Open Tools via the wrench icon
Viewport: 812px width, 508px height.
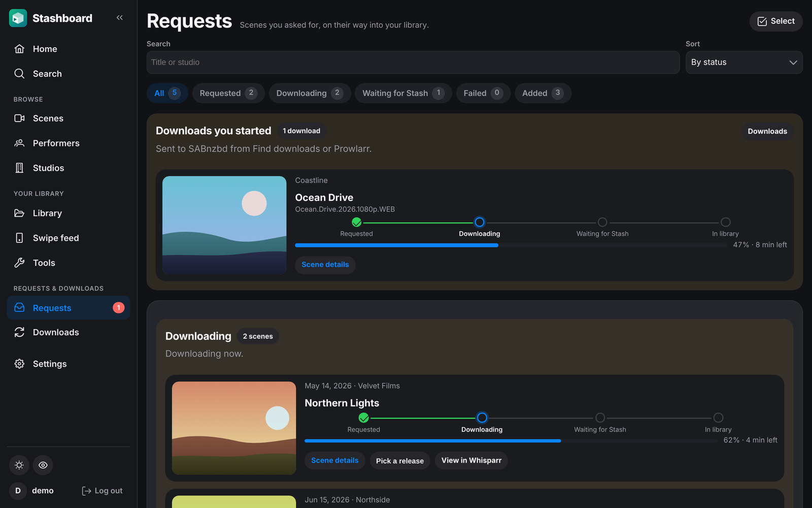pos(19,263)
